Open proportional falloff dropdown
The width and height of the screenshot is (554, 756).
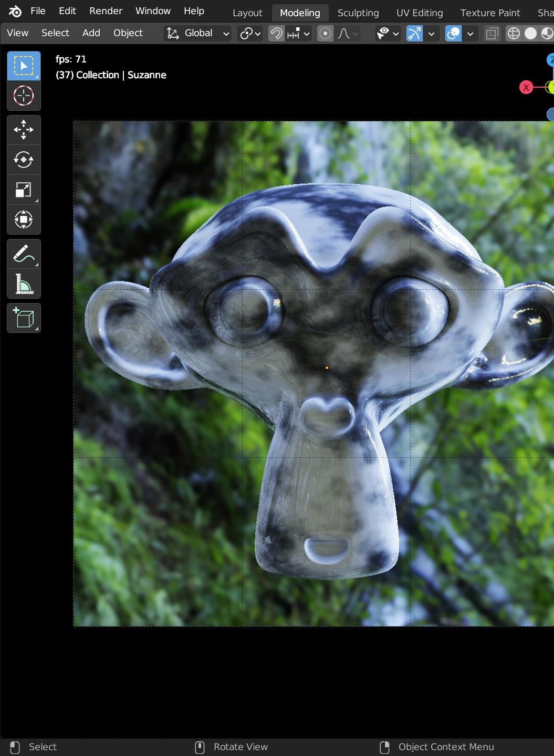[x=348, y=34]
